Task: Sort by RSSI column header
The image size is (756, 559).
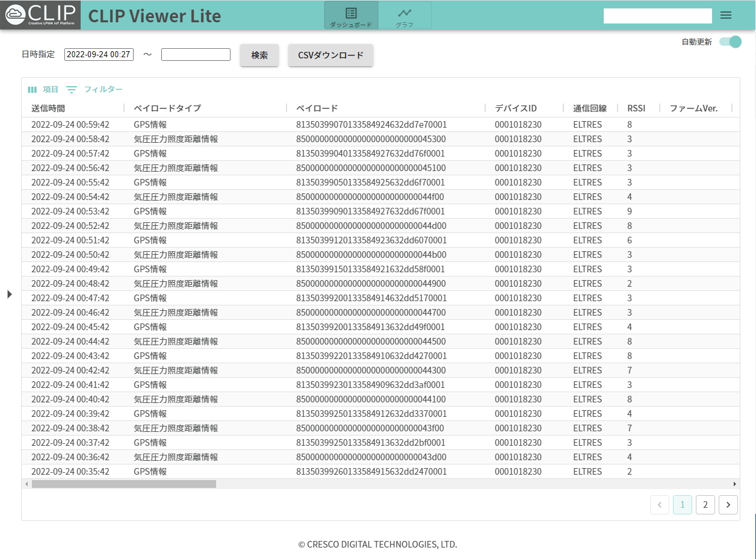Action: (x=636, y=108)
